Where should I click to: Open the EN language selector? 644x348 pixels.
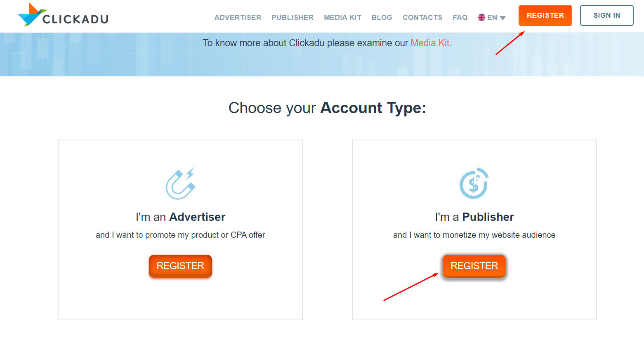(x=492, y=17)
